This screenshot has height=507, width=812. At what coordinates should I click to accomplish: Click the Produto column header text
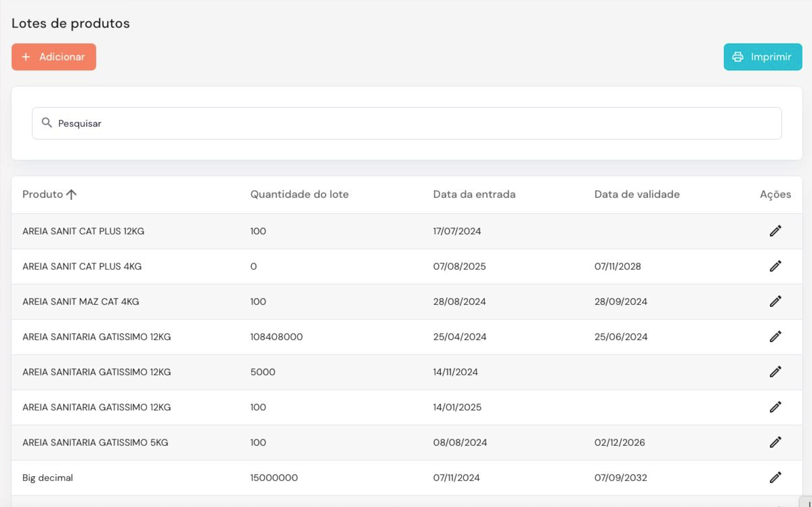pos(42,195)
